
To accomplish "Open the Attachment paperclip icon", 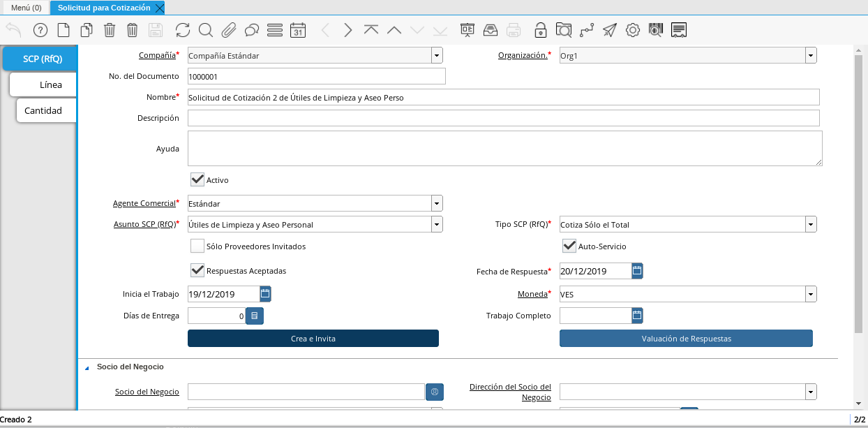I will pyautogui.click(x=228, y=30).
